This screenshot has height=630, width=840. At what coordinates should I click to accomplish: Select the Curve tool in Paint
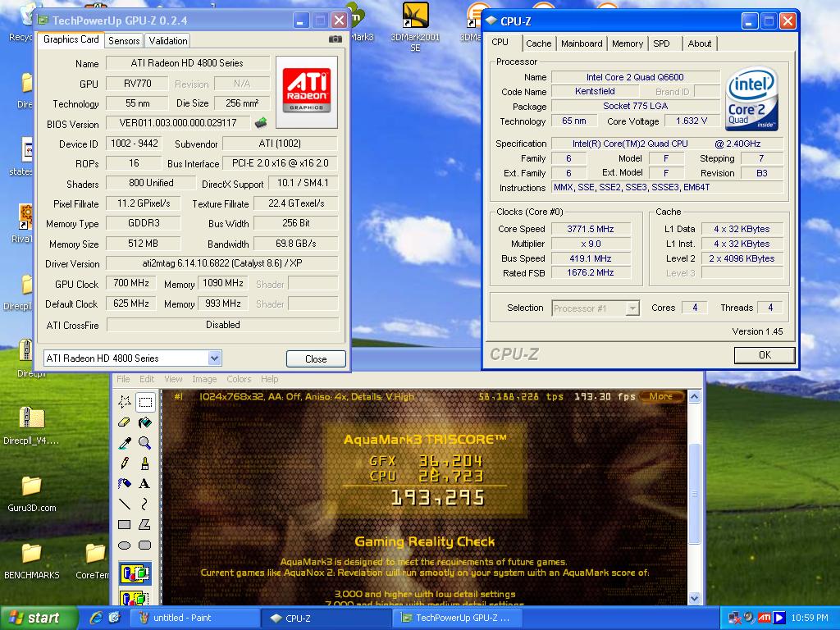(145, 504)
